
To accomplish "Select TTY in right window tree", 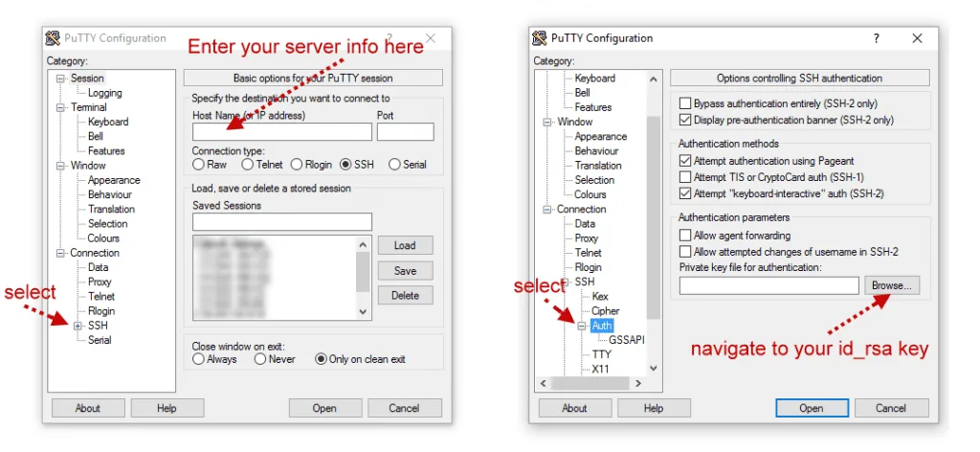I will coord(602,354).
